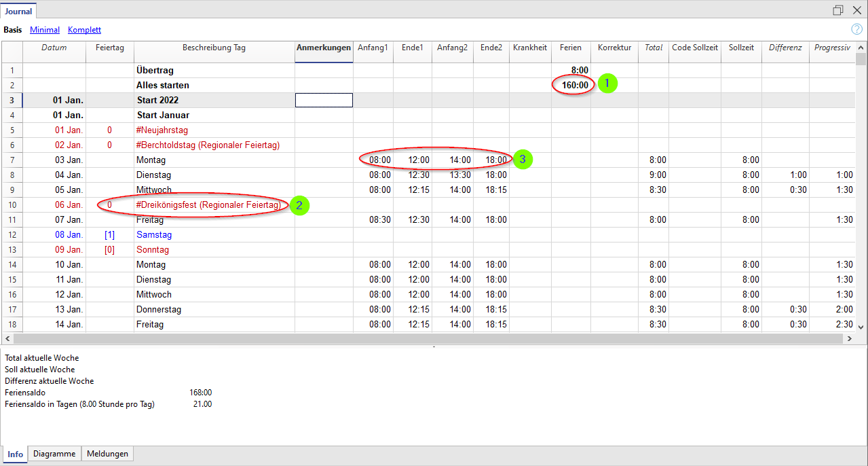Screen dimensions: 868x466
Task: Click the vertical scrollbar up arrow
Action: (x=861, y=48)
